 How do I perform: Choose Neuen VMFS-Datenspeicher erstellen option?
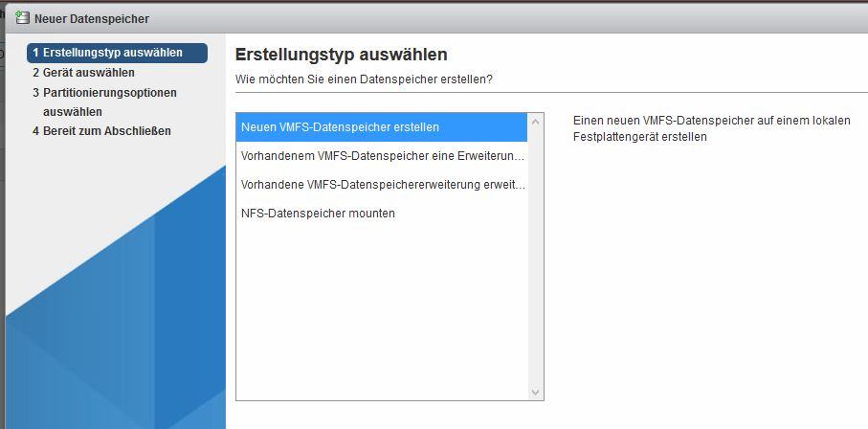[x=382, y=127]
